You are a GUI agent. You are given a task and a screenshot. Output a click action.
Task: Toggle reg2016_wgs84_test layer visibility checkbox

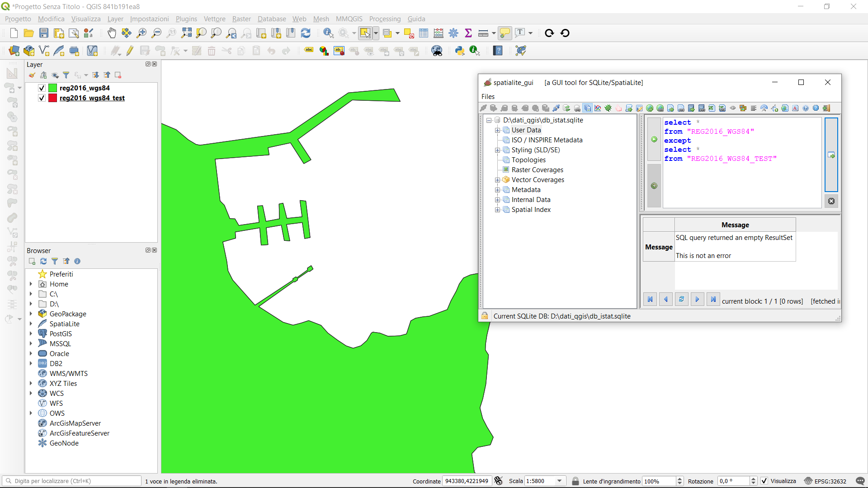[x=42, y=98]
